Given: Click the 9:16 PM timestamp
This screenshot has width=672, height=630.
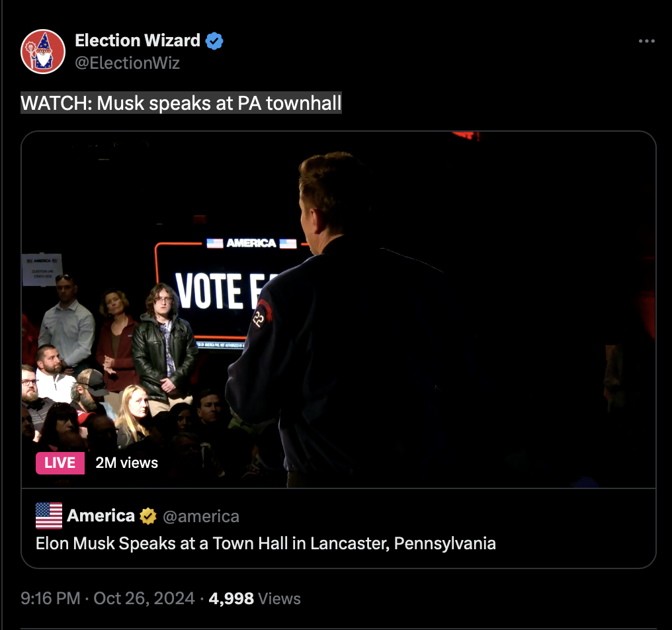Looking at the screenshot, I should pyautogui.click(x=50, y=598).
